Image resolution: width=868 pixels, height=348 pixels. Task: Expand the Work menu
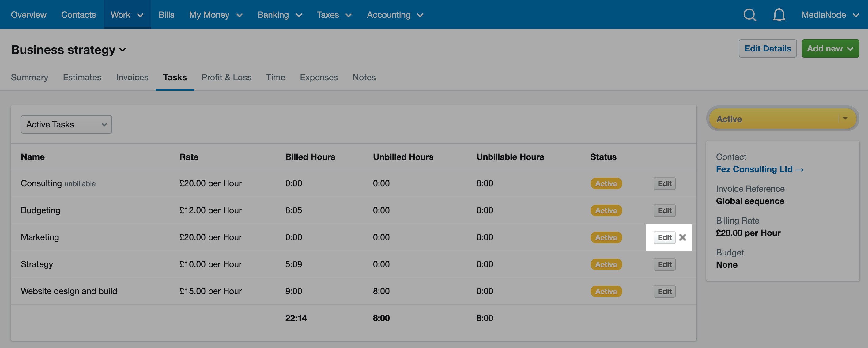pyautogui.click(x=127, y=15)
